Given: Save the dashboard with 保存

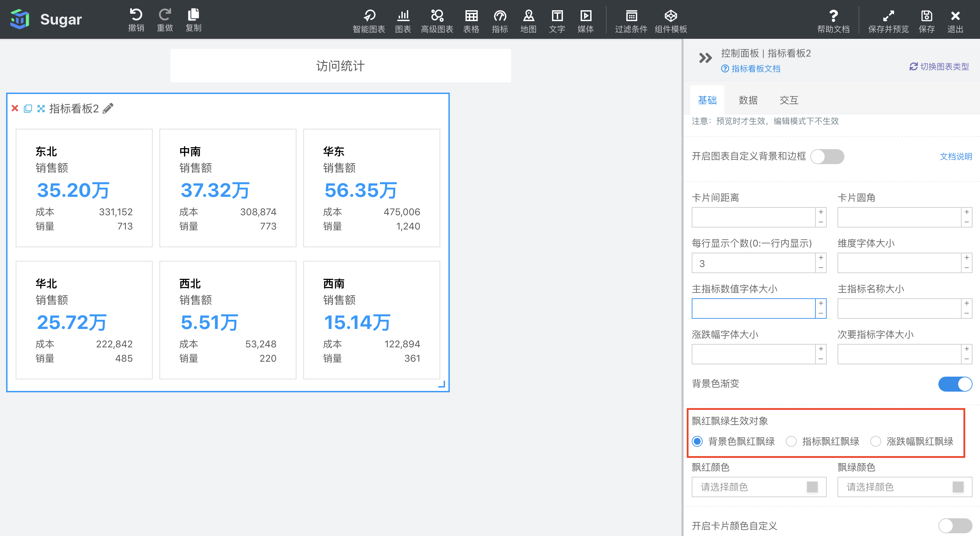Looking at the screenshot, I should pos(927,21).
